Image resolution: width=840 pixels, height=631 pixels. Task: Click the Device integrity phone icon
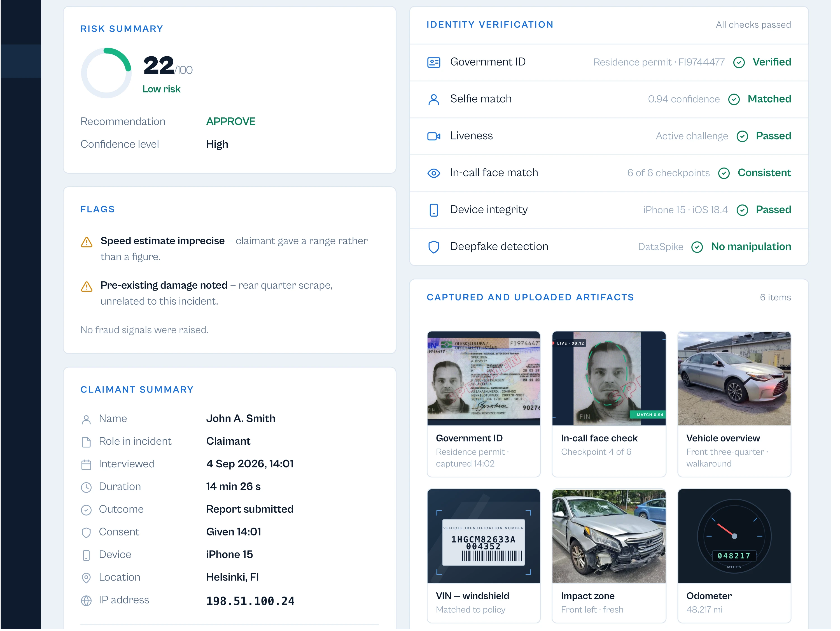(x=434, y=210)
